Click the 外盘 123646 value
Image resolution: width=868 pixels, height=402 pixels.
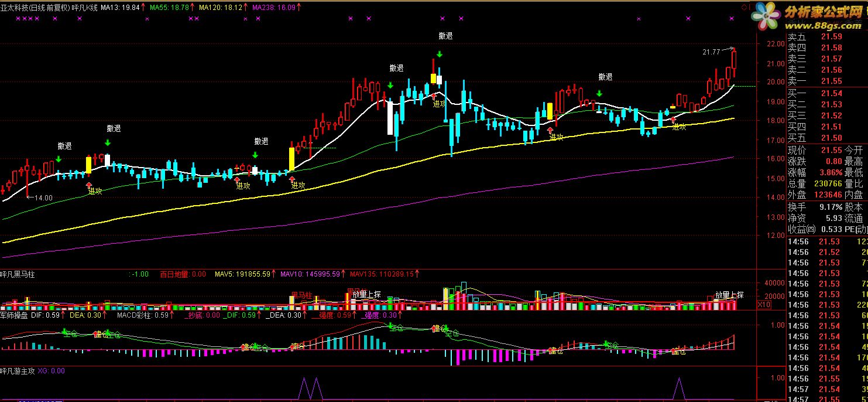coord(828,195)
